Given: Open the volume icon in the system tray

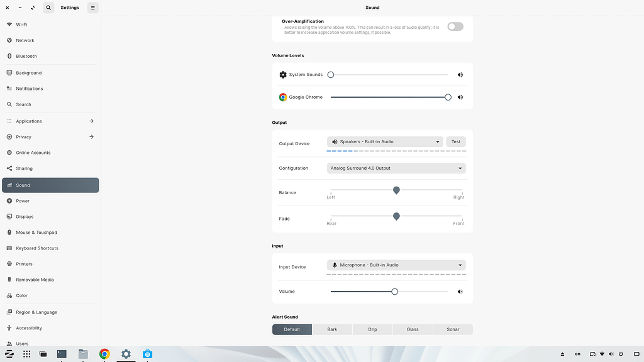Looking at the screenshot, I should [611, 354].
